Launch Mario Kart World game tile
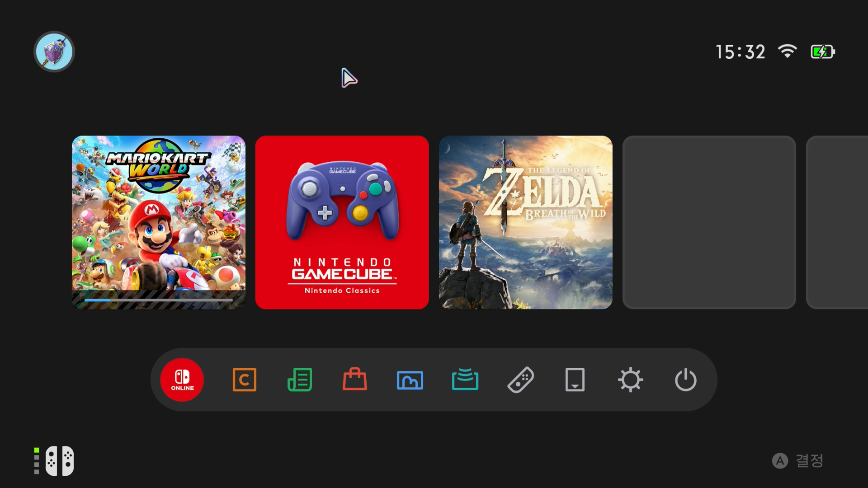868x488 pixels. (x=159, y=222)
